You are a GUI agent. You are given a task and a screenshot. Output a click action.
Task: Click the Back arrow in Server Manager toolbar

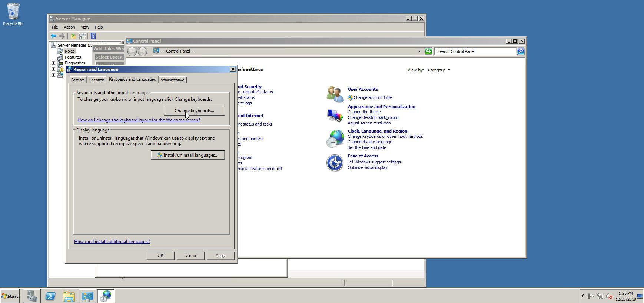point(53,36)
